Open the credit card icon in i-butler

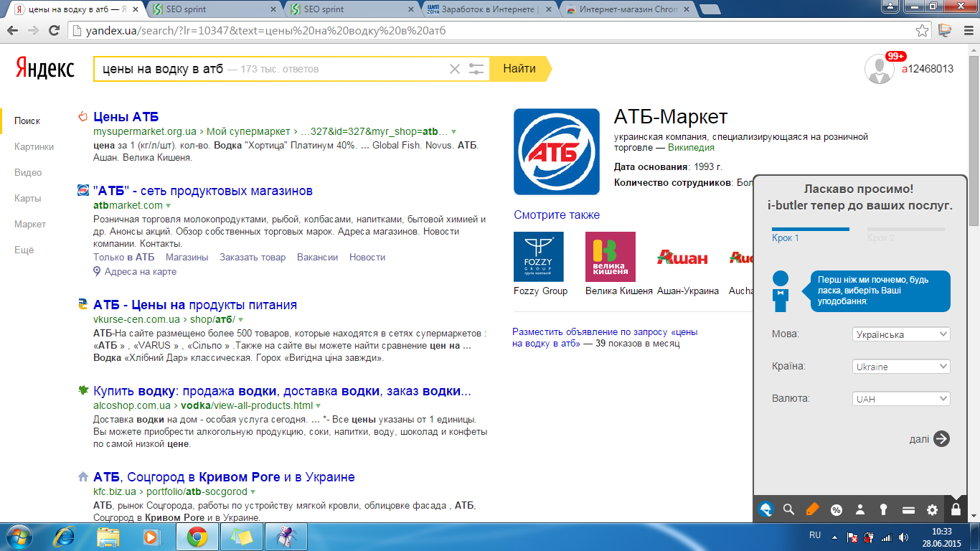click(908, 510)
